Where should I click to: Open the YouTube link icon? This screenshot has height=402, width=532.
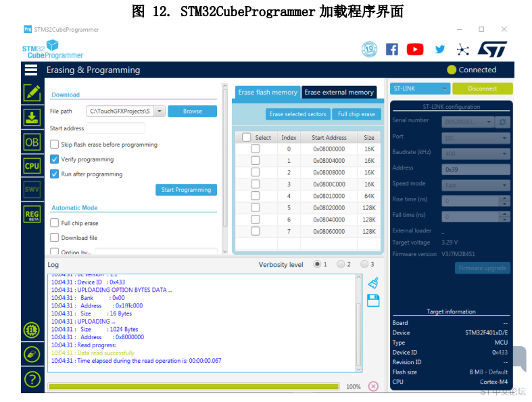[415, 49]
